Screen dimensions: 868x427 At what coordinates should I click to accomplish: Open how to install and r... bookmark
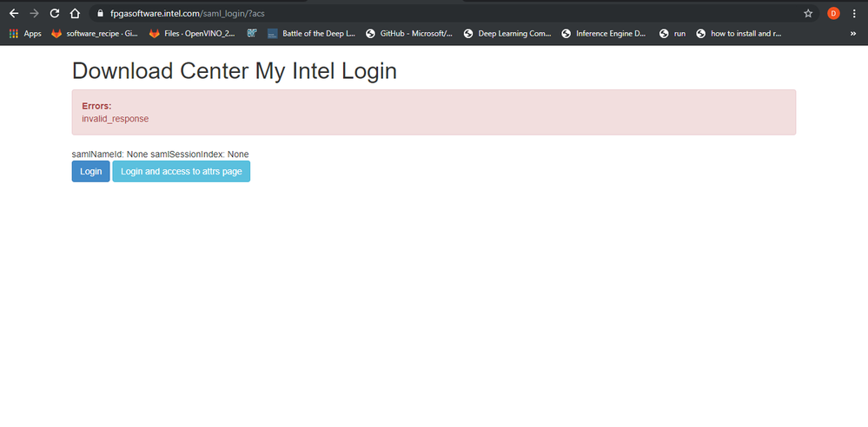pyautogui.click(x=739, y=34)
